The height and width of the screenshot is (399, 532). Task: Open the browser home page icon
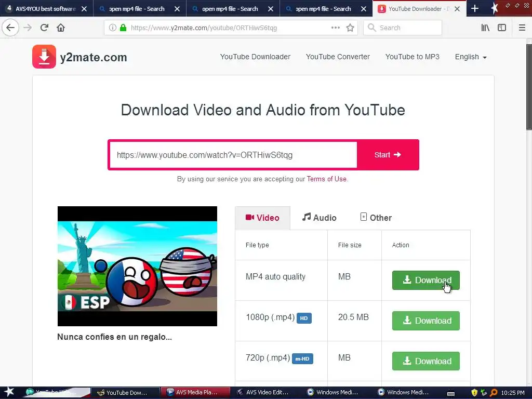click(x=61, y=28)
